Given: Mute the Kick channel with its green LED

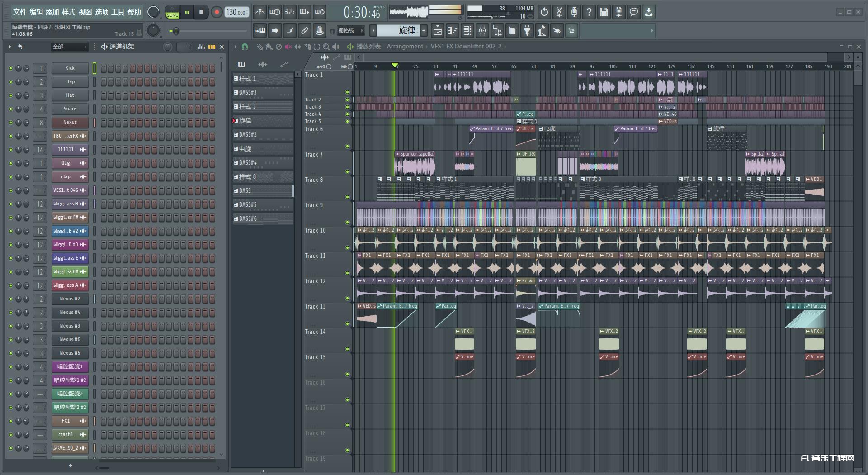Looking at the screenshot, I should tap(11, 68).
